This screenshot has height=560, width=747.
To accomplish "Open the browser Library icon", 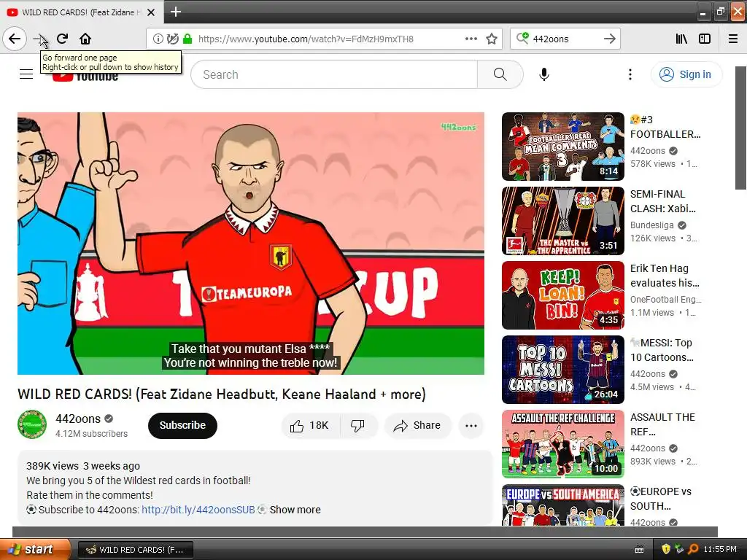I will (x=681, y=39).
